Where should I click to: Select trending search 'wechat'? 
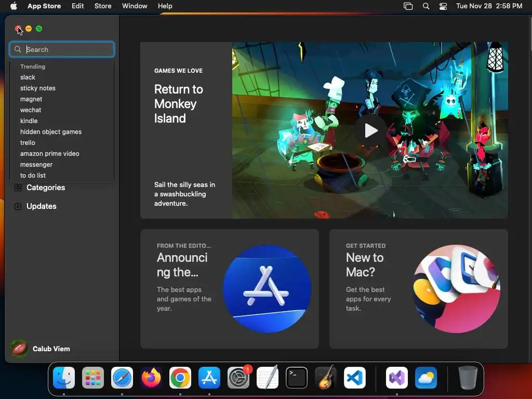tap(31, 110)
